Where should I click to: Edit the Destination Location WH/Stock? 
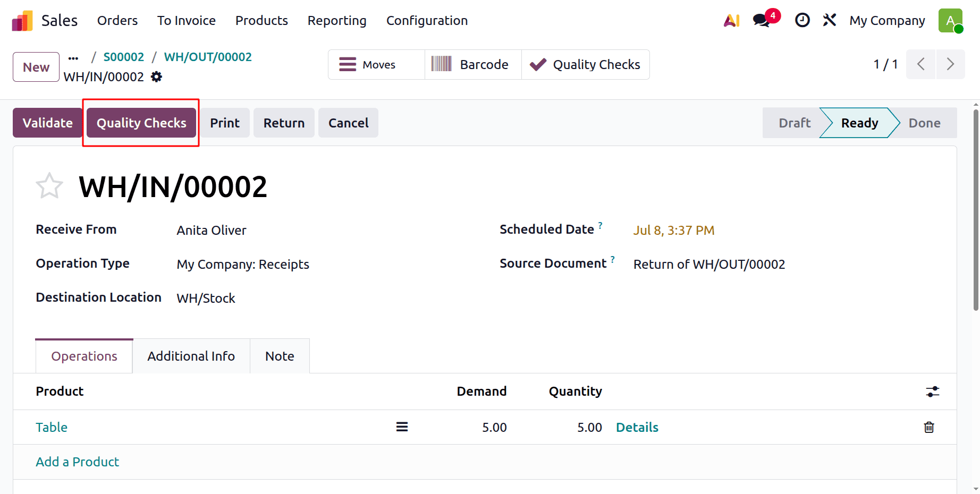tap(206, 298)
